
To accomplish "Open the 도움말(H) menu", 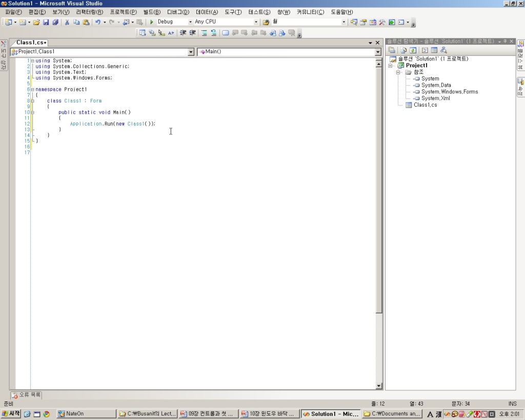I will [342, 12].
